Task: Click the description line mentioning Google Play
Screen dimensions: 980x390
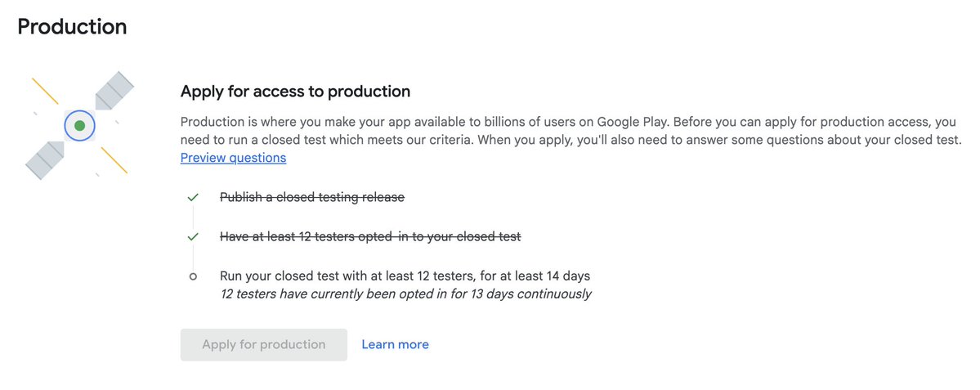Action: click(x=556, y=122)
